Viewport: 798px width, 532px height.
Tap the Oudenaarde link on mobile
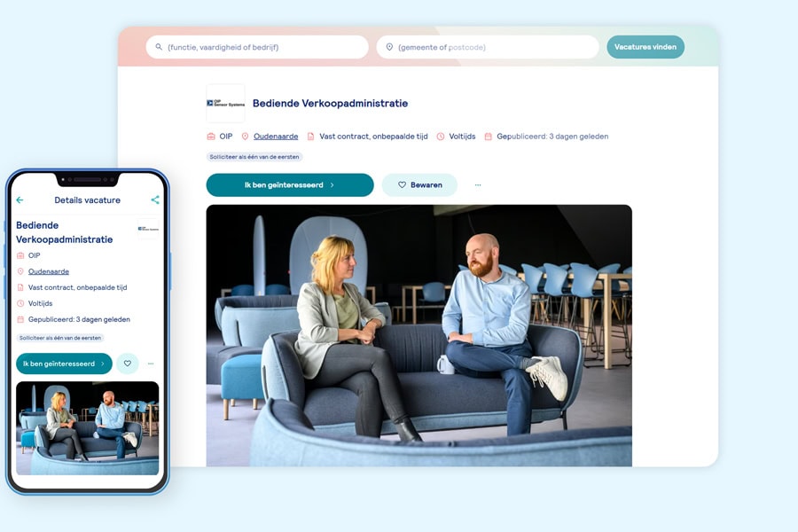tap(49, 271)
